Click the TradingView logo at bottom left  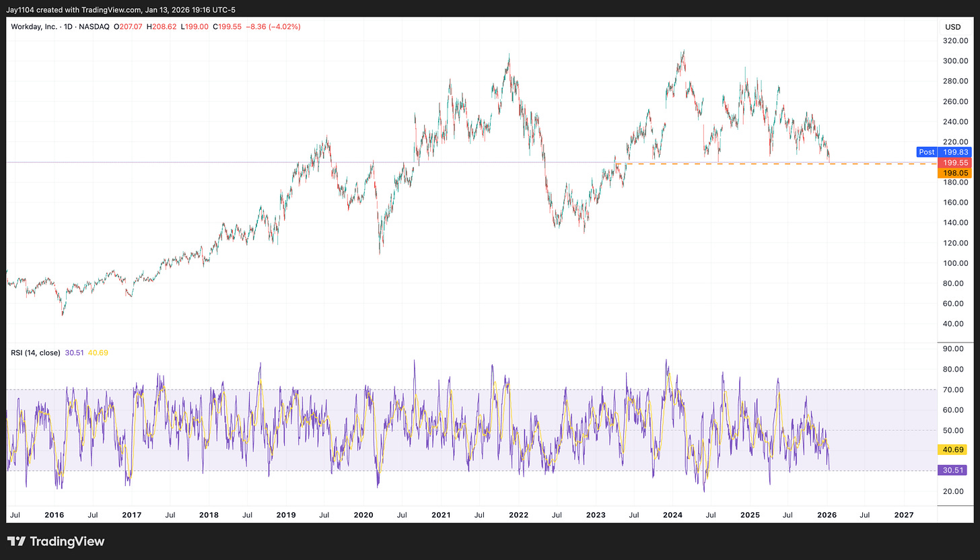pyautogui.click(x=56, y=541)
